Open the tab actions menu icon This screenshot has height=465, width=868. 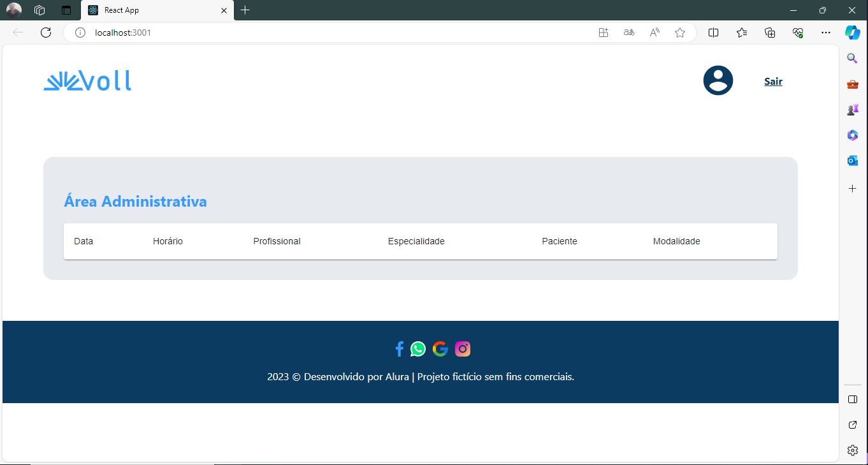coord(66,10)
